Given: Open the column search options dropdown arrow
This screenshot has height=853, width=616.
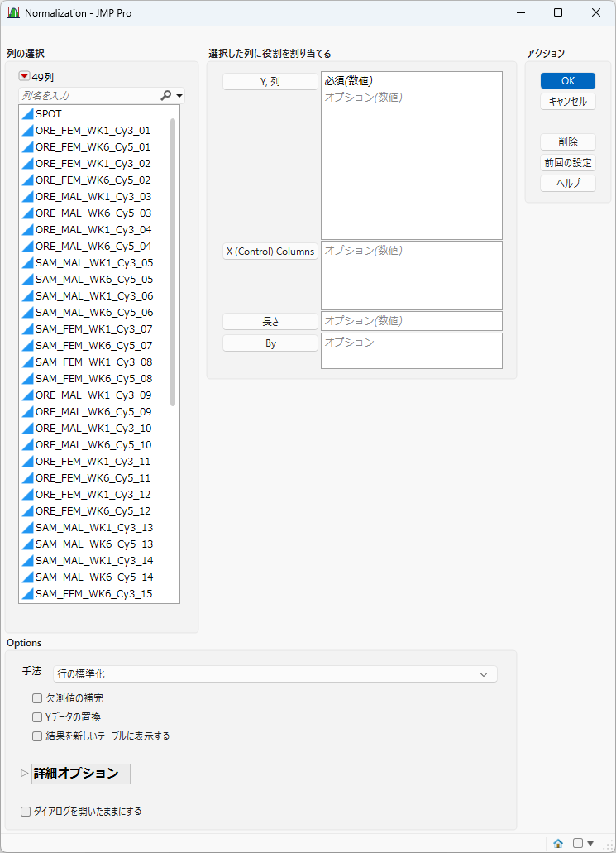Looking at the screenshot, I should [x=179, y=96].
